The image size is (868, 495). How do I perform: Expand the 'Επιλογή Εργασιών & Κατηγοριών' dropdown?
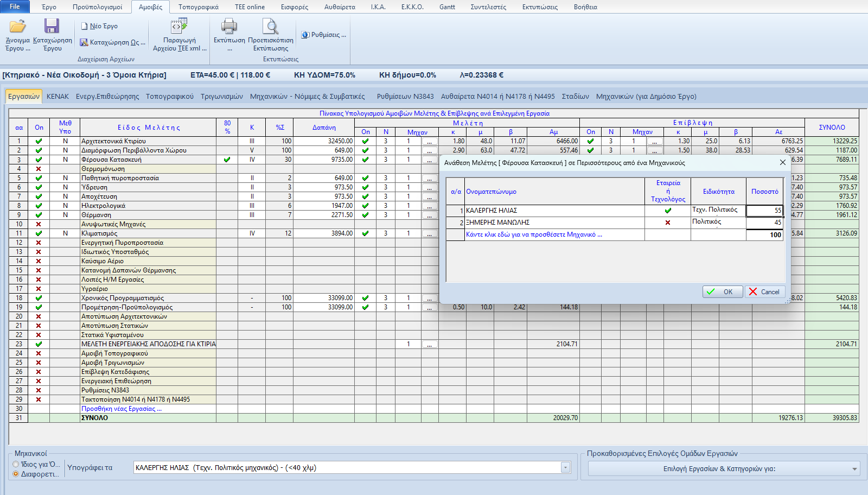coord(854,469)
